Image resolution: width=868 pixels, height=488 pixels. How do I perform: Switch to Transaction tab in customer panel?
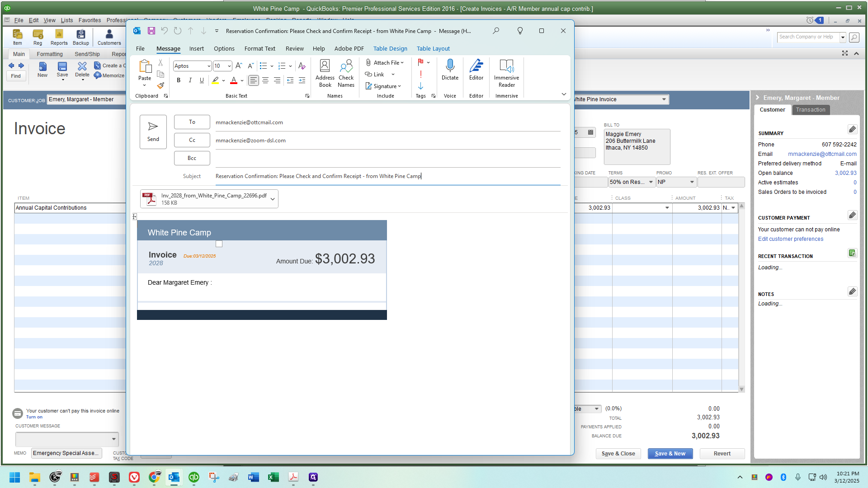click(811, 110)
